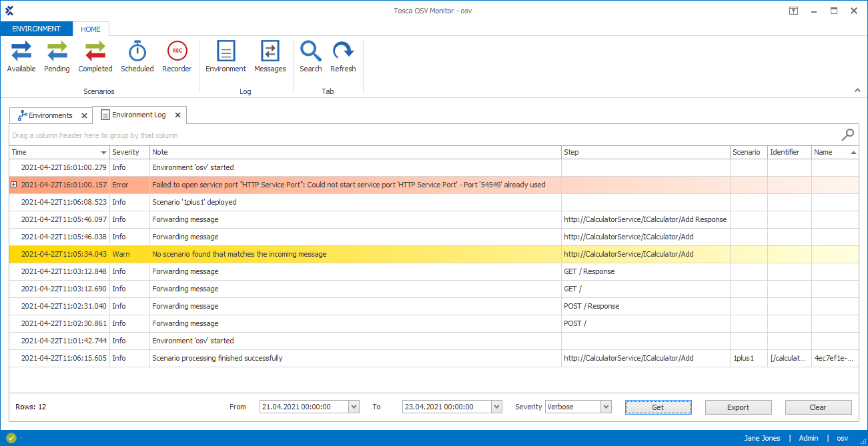Show Pending scenarios
868x446 pixels.
tap(57, 57)
